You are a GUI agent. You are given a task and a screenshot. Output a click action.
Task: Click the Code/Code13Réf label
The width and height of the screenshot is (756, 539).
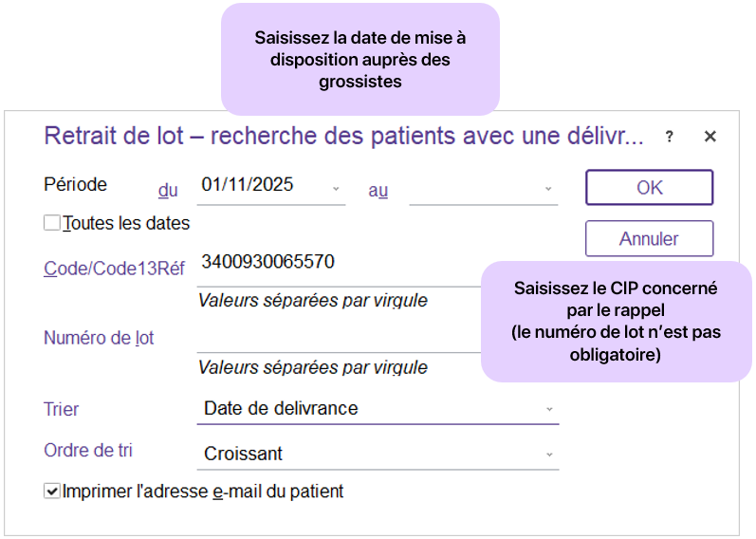tap(114, 269)
